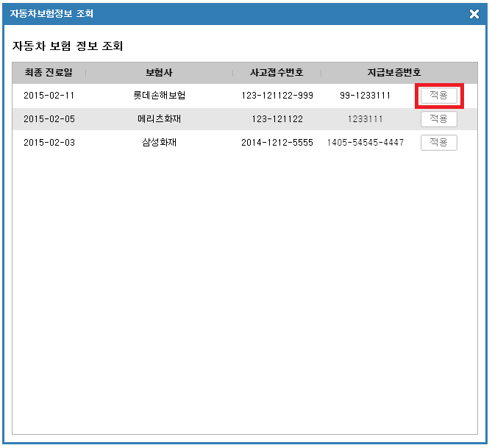This screenshot has width=492, height=448.
Task: Select insurer 메리츠화재
Action: (x=159, y=118)
